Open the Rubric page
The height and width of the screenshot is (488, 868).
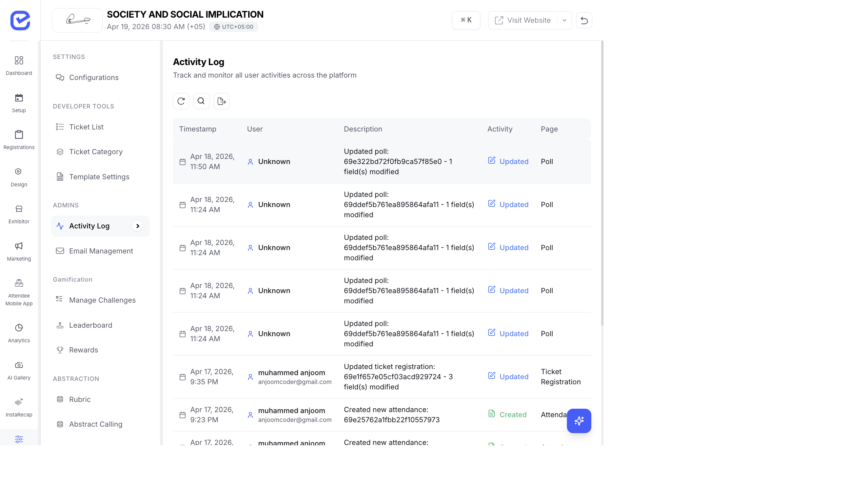[x=100, y=400]
